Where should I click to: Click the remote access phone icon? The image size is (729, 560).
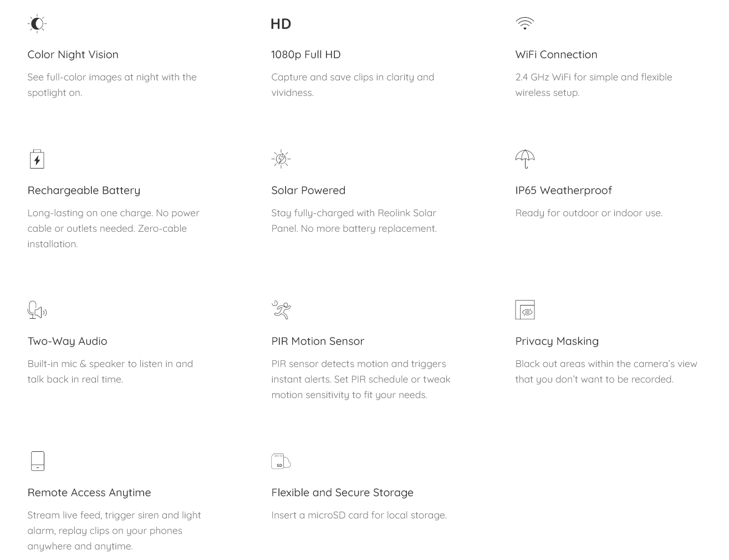point(37,461)
